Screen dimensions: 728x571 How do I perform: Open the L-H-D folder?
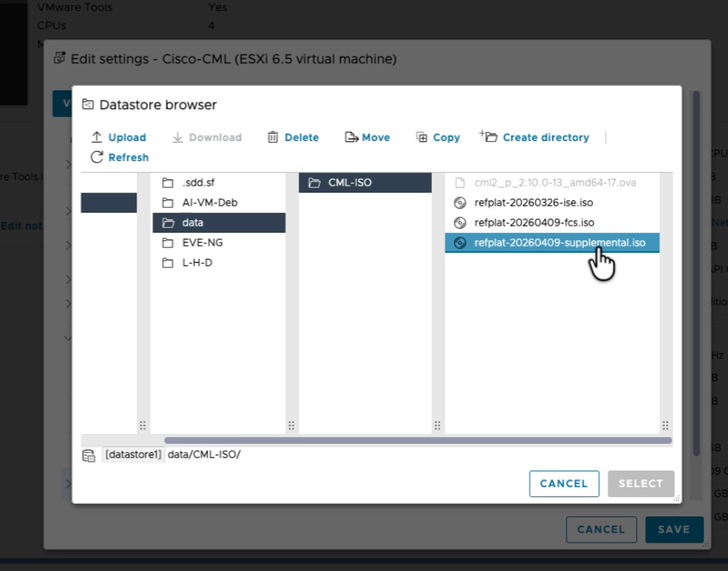tap(219, 263)
